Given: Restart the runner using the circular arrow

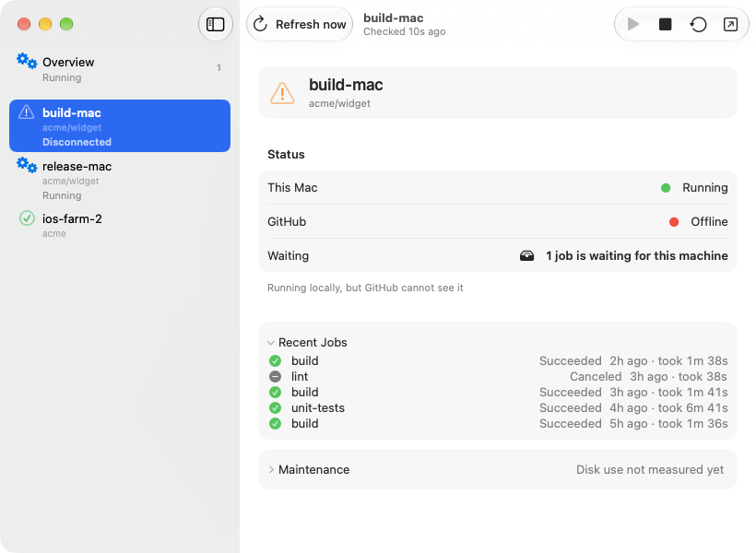Looking at the screenshot, I should [698, 24].
